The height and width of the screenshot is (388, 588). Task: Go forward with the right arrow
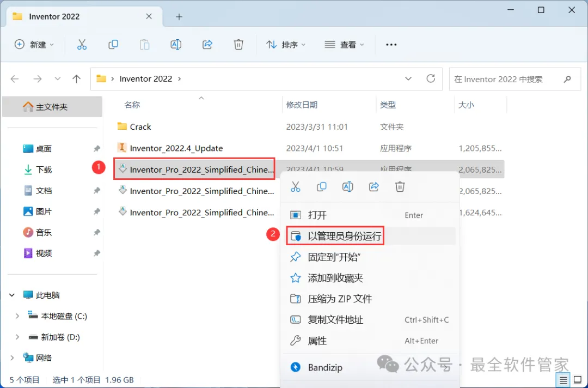[x=38, y=79]
